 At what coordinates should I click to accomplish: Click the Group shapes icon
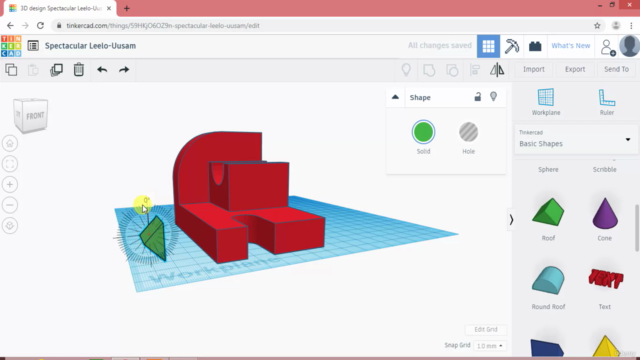(x=429, y=70)
